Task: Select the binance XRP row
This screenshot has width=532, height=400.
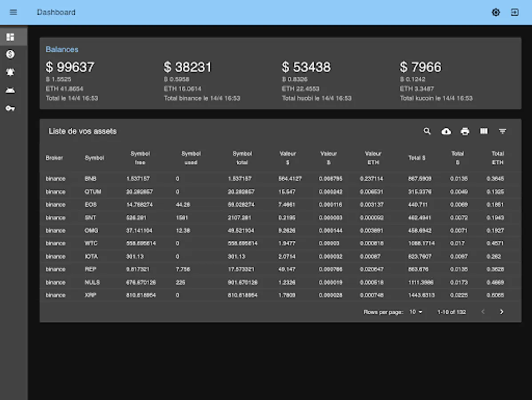Action: pyautogui.click(x=280, y=295)
